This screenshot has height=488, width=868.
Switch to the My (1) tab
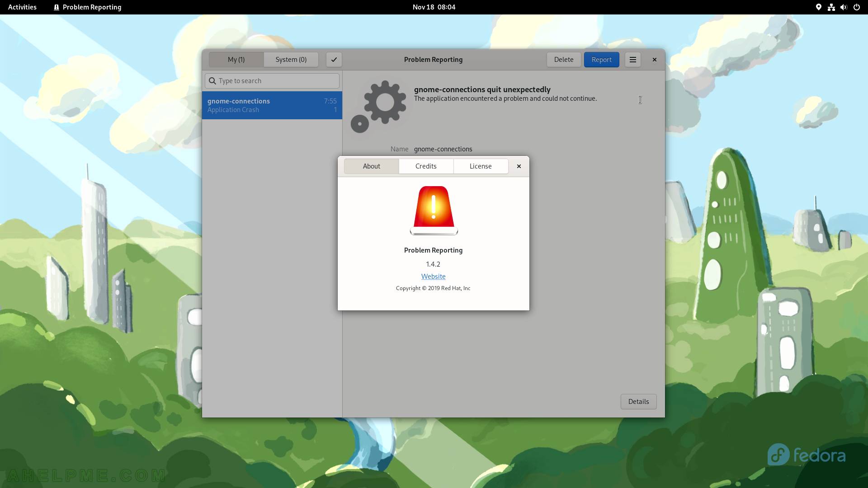236,60
